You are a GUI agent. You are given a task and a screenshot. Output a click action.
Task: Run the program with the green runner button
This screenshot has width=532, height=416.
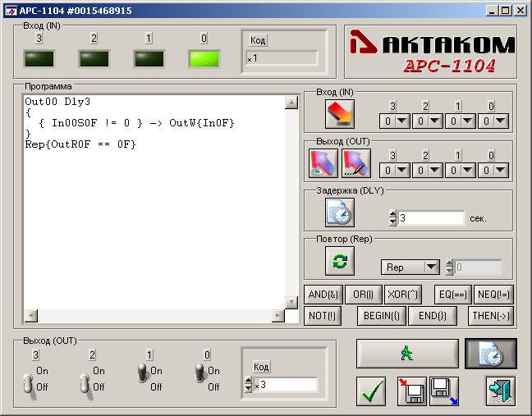tap(407, 353)
